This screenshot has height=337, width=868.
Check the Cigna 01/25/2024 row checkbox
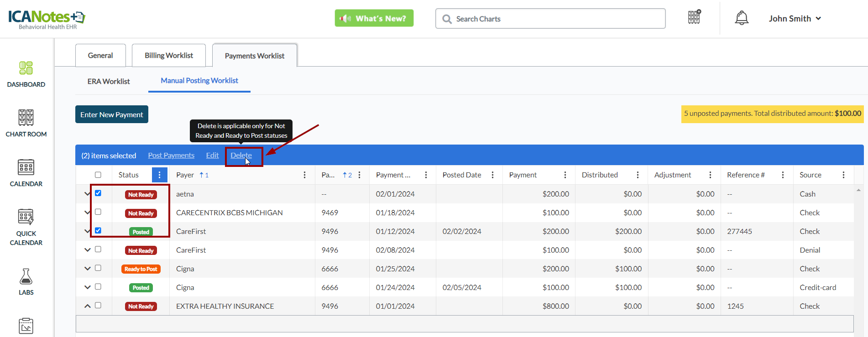click(x=98, y=268)
